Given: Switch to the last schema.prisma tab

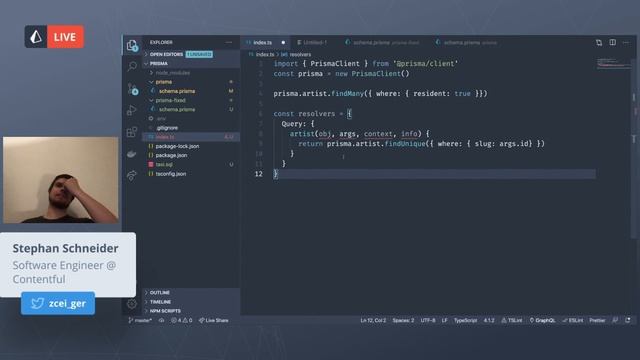Looking at the screenshot, I should [467, 42].
